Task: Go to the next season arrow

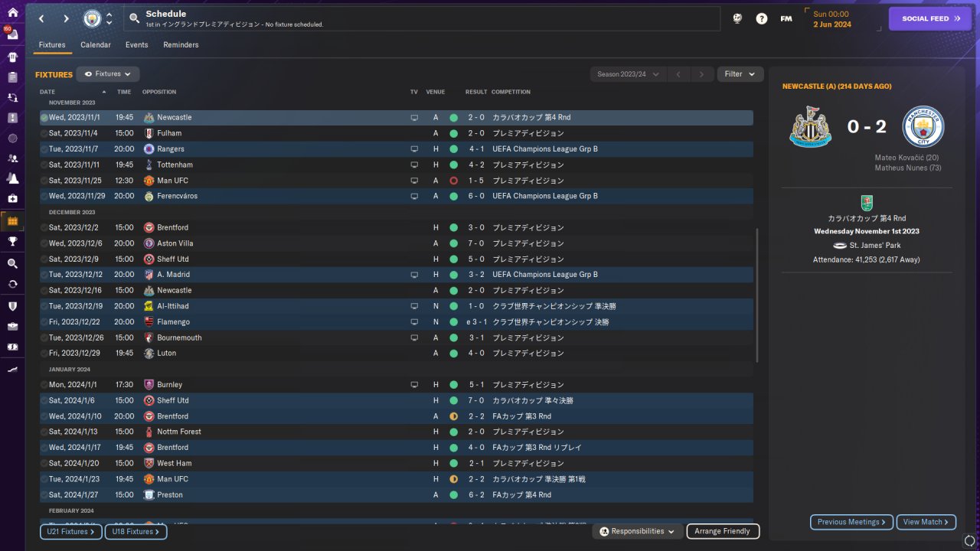Action: click(701, 74)
